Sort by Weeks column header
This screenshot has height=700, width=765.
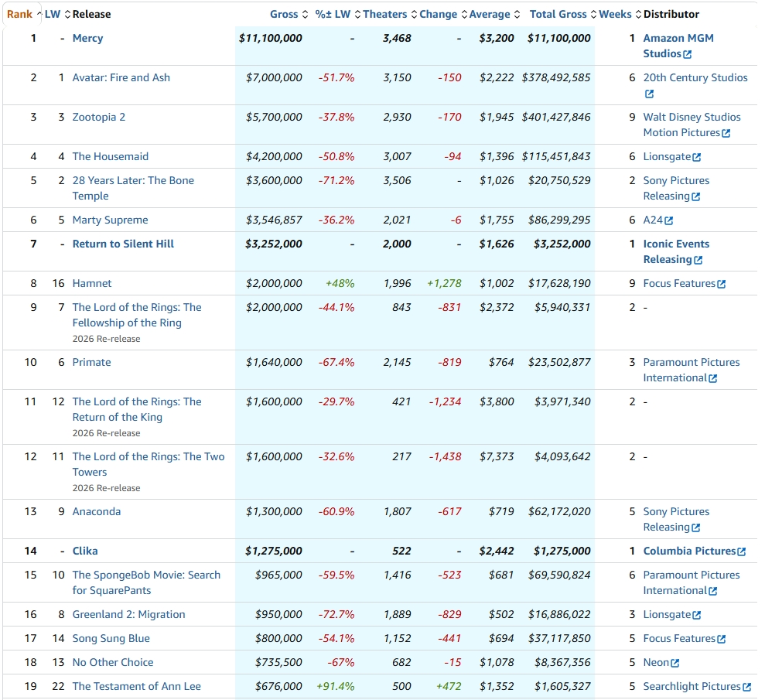[615, 14]
